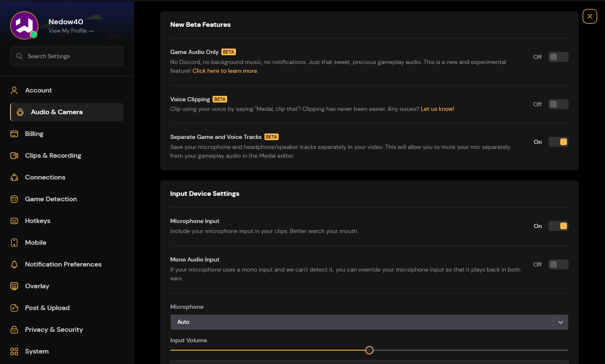Click the BETA badge next to Game Audio Only
The height and width of the screenshot is (364, 605).
228,52
